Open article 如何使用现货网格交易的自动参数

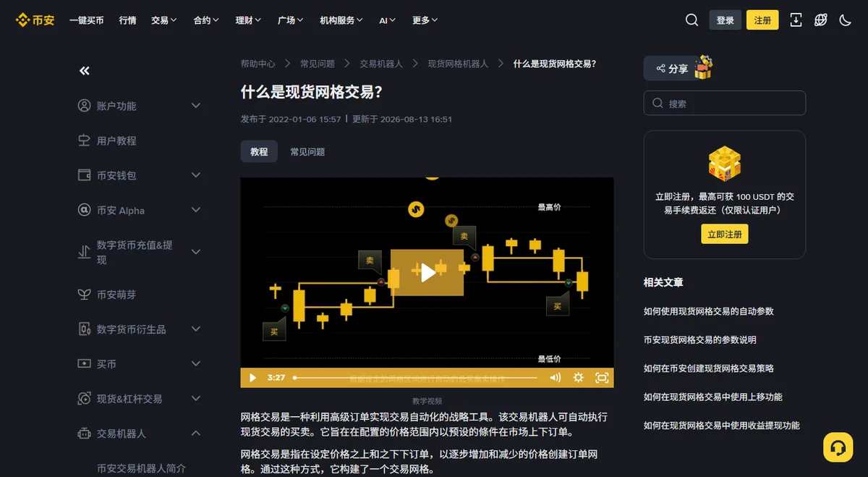(709, 311)
